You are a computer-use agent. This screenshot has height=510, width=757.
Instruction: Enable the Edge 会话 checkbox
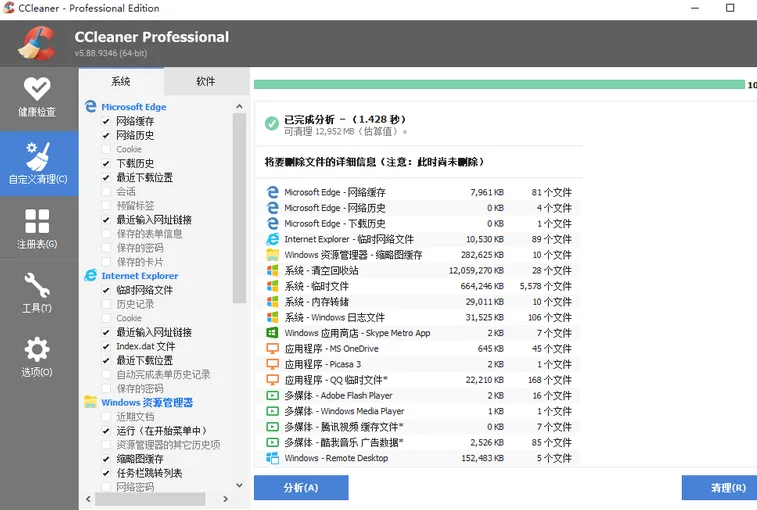click(x=106, y=192)
